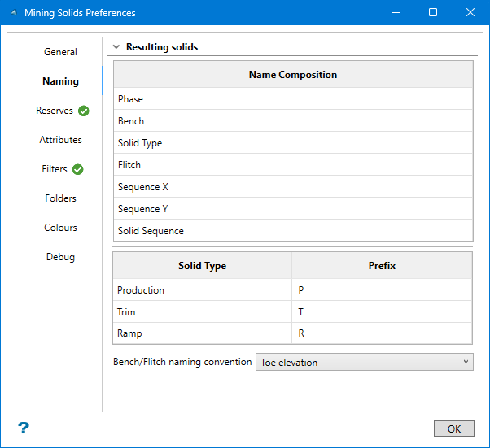
Task: Open Bench/Flitch naming convention dropdown
Action: 364,362
